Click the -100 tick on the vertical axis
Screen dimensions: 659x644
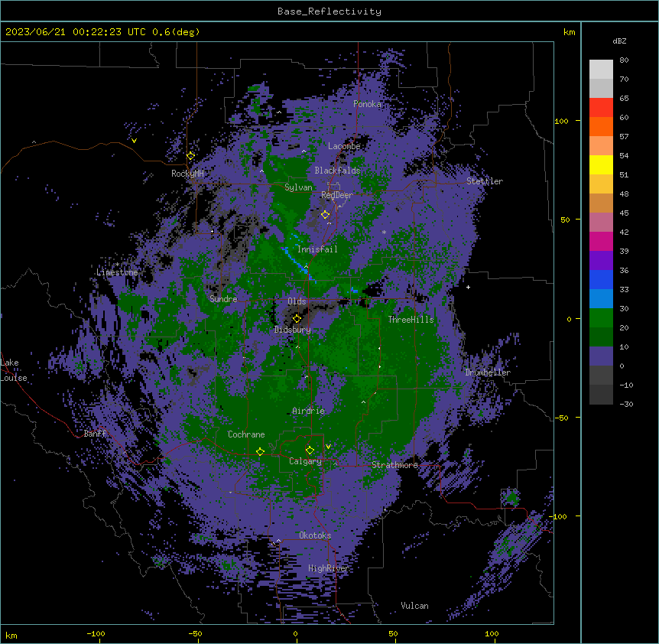(x=559, y=516)
